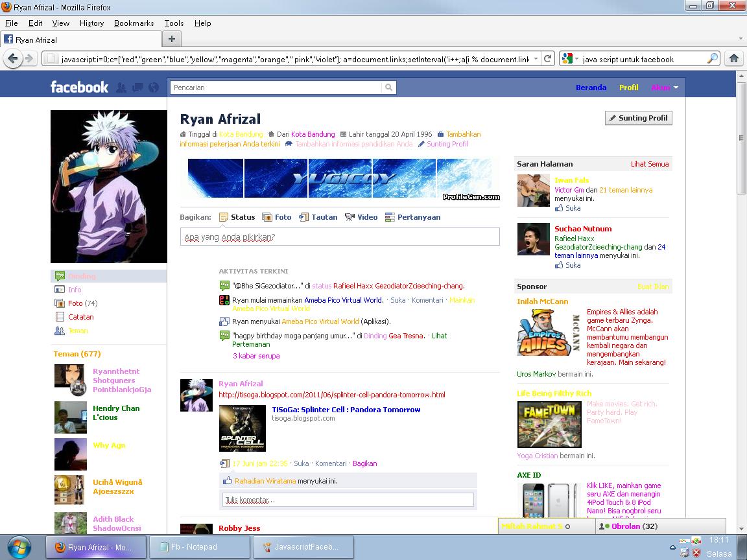Select the Status share option

(237, 217)
